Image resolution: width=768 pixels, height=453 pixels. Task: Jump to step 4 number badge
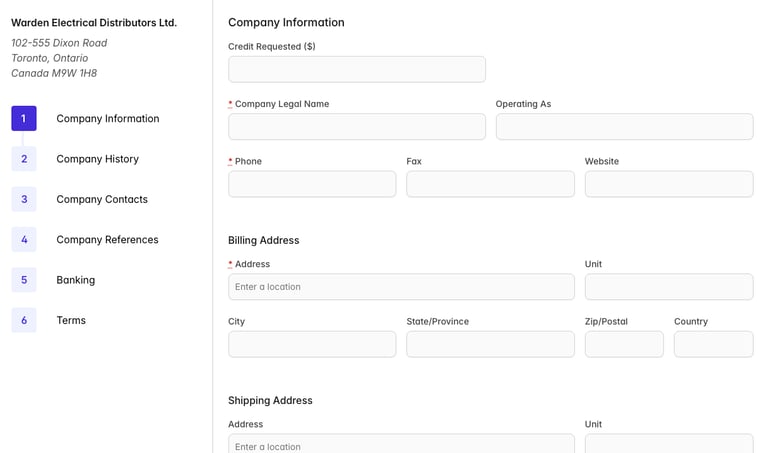pyautogui.click(x=24, y=240)
